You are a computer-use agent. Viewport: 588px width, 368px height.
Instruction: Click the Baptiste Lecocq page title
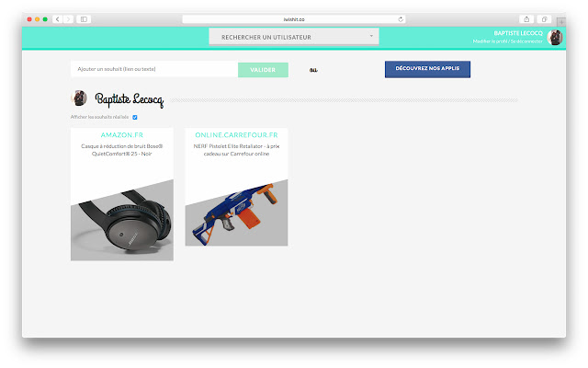click(130, 99)
